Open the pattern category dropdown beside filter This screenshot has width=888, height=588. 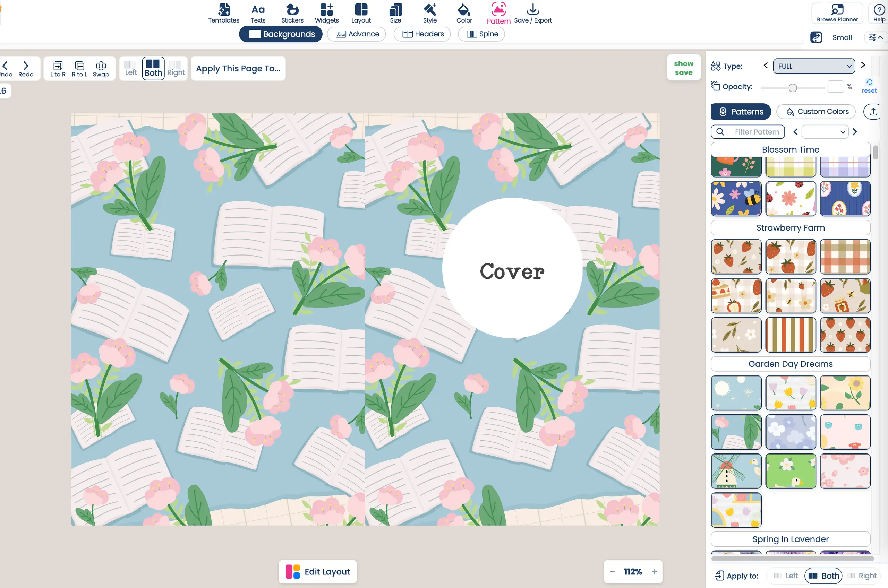click(825, 132)
